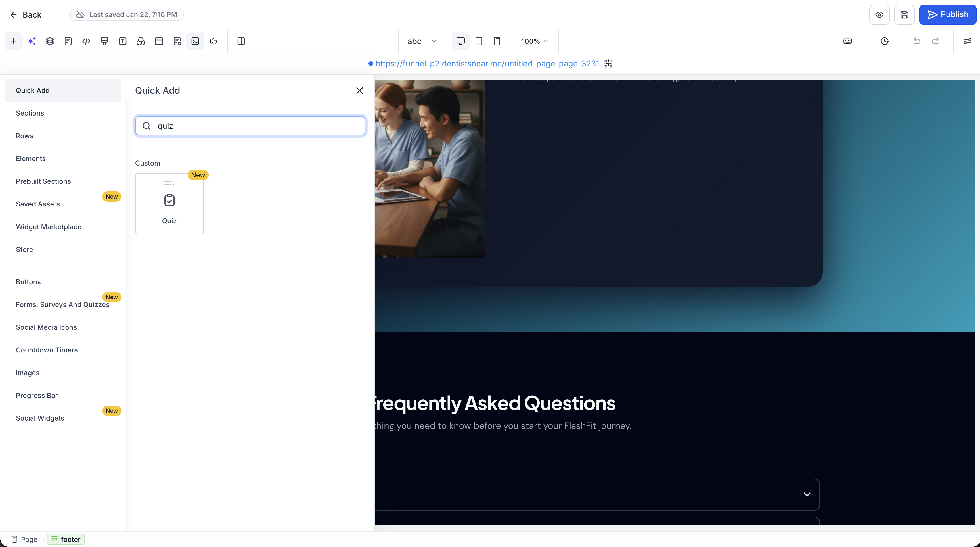Select Elements in the left sidebar
This screenshot has width=980, height=547.
pyautogui.click(x=63, y=159)
